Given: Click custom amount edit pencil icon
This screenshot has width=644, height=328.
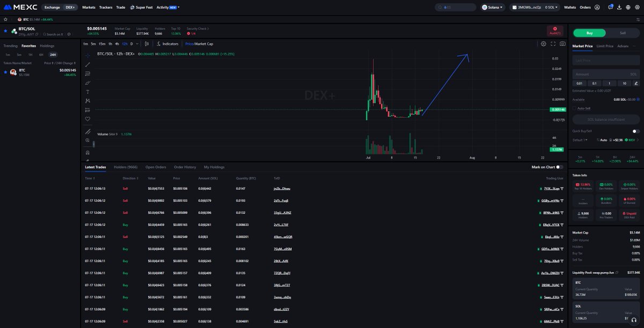Looking at the screenshot, I should [636, 83].
